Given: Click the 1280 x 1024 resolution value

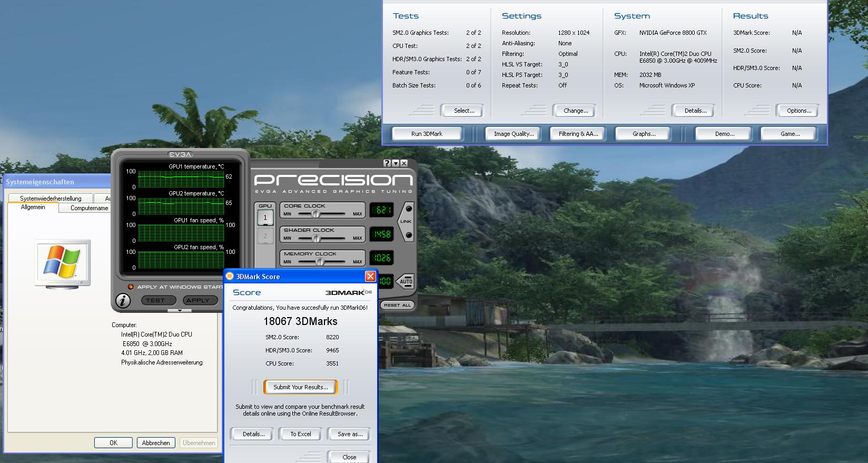Looking at the screenshot, I should 574,33.
